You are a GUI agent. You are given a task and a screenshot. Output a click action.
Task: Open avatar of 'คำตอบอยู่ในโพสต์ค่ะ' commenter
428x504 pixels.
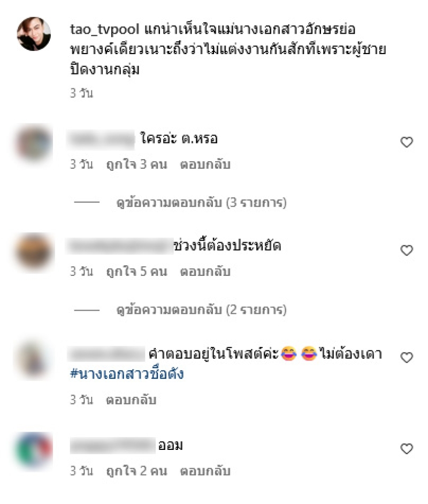pyautogui.click(x=34, y=359)
